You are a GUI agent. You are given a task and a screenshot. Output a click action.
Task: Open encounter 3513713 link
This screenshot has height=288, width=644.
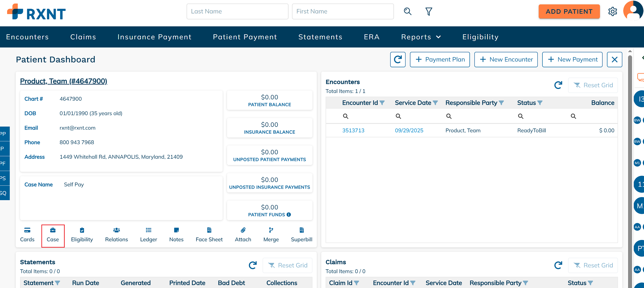353,130
